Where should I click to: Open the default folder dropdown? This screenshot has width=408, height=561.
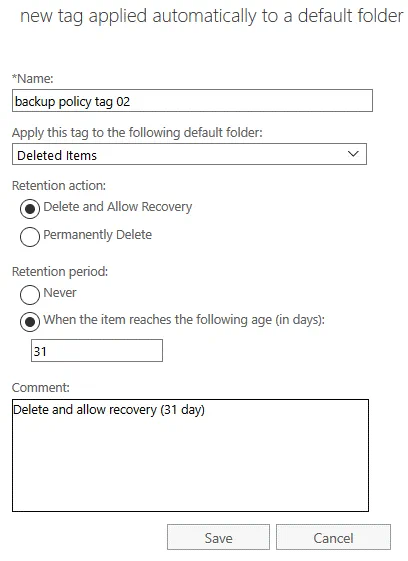[x=189, y=154]
